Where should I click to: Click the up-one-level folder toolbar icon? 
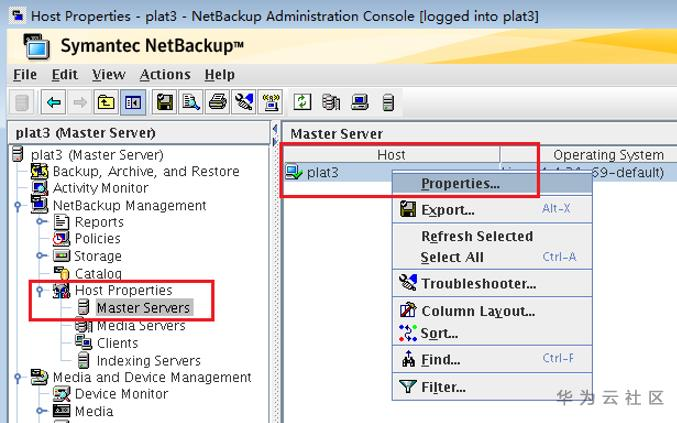tap(105, 102)
